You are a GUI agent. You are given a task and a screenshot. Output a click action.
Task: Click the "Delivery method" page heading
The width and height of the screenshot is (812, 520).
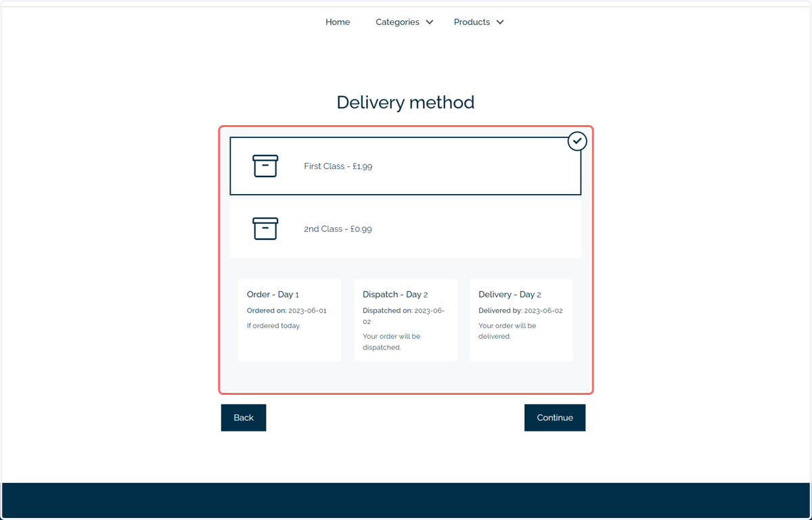click(x=405, y=102)
